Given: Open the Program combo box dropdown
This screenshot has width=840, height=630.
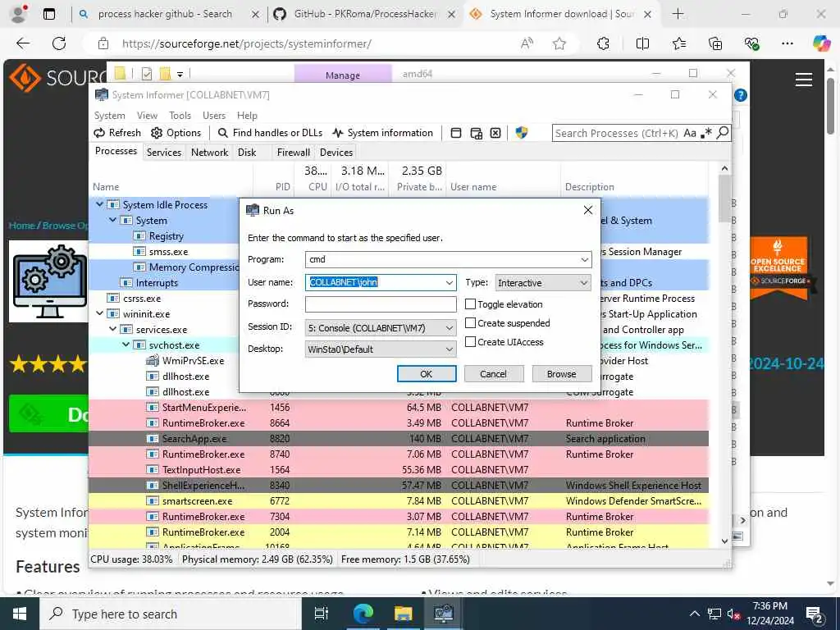Looking at the screenshot, I should pyautogui.click(x=584, y=260).
